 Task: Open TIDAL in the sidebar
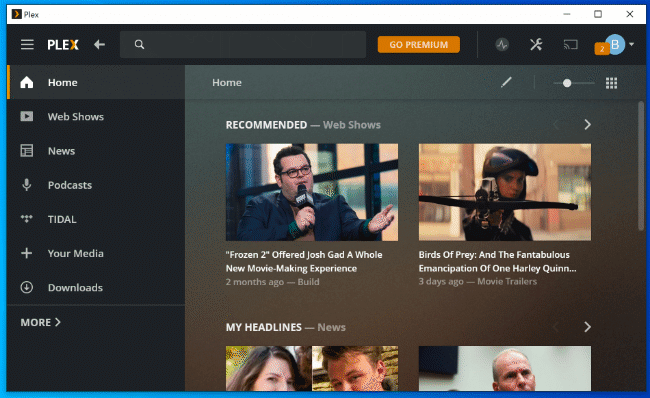(x=96, y=219)
